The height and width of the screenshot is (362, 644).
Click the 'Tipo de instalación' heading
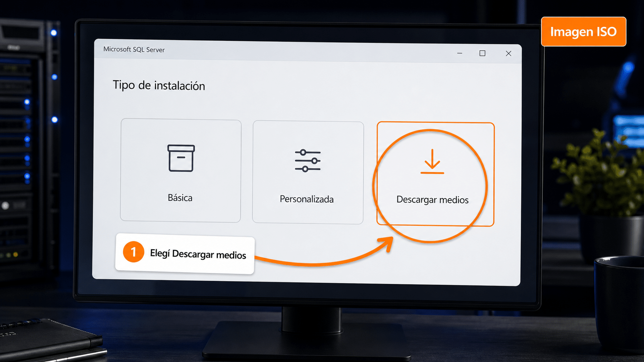coord(159,85)
